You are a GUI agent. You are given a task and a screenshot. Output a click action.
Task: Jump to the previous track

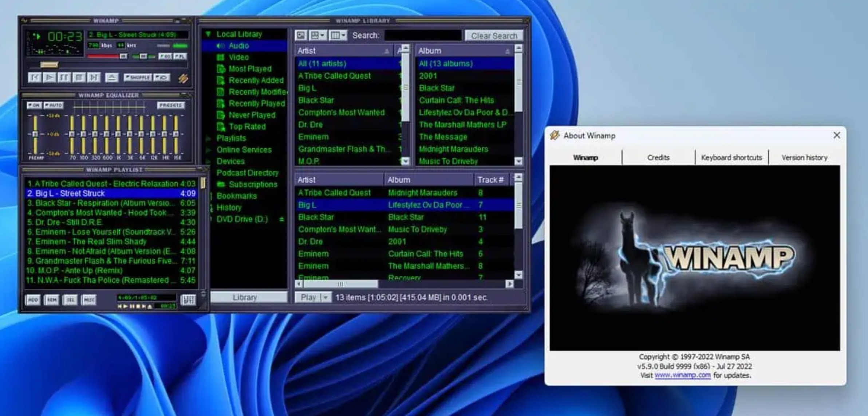pyautogui.click(x=35, y=77)
